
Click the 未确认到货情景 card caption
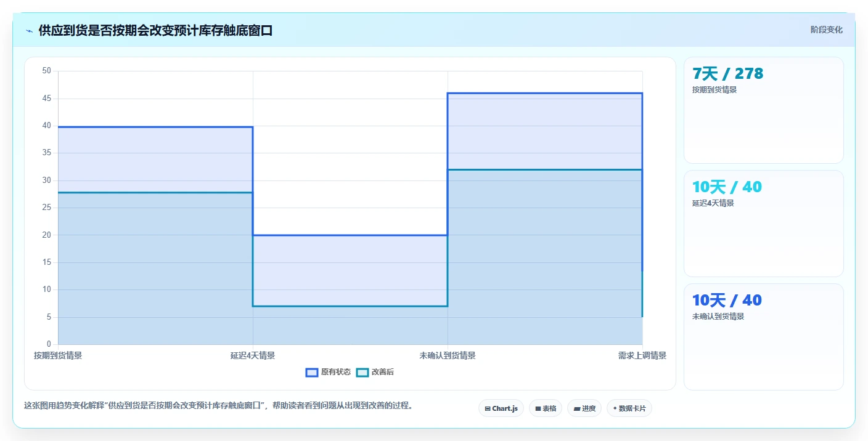tap(718, 317)
